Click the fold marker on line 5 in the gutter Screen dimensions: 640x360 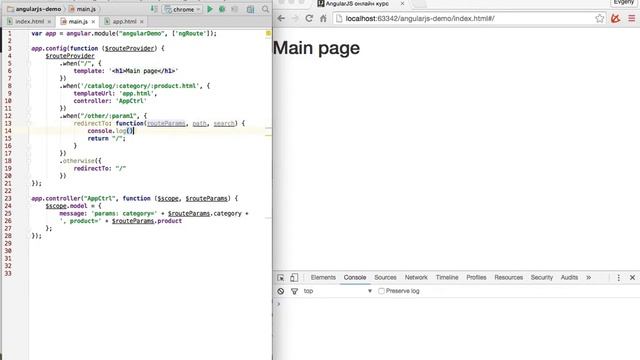click(29, 64)
